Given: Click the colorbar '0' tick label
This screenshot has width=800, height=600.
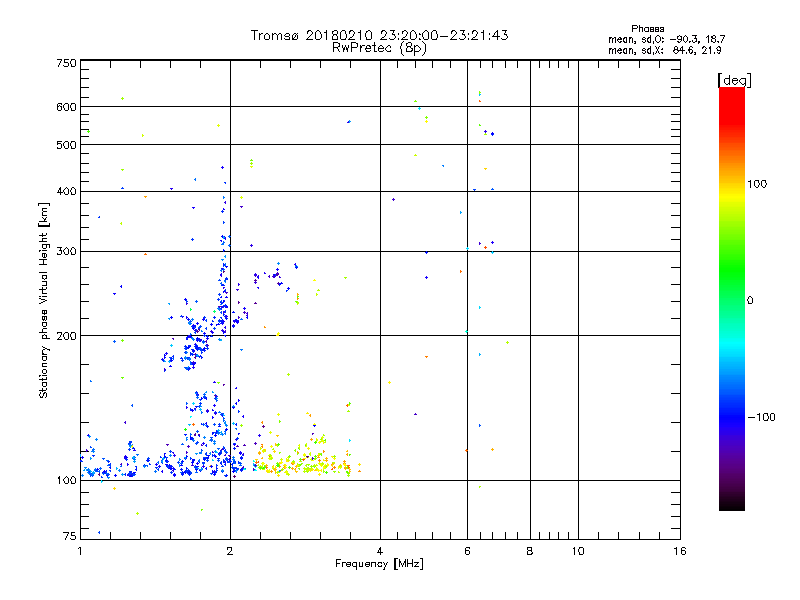Looking at the screenshot, I should click(x=750, y=301).
